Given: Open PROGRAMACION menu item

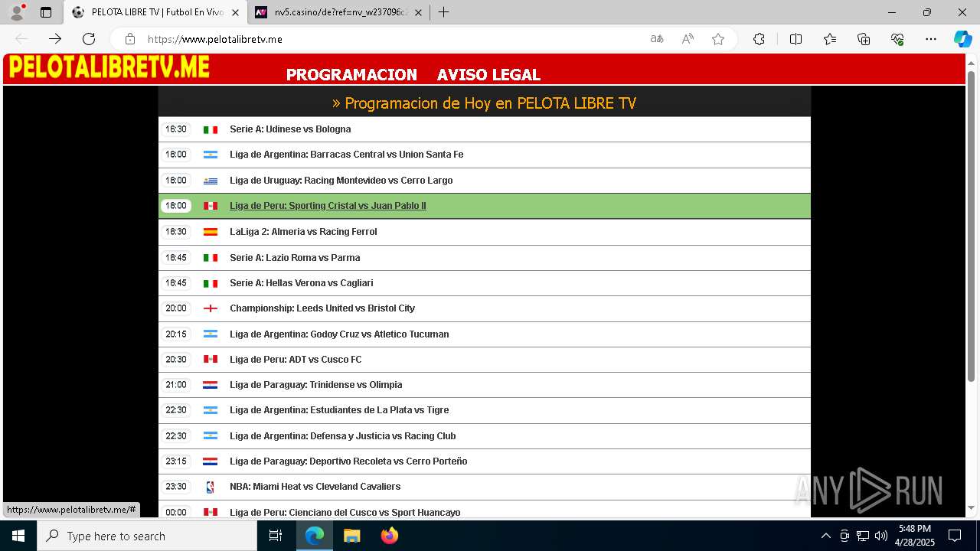Looking at the screenshot, I should click(351, 75).
